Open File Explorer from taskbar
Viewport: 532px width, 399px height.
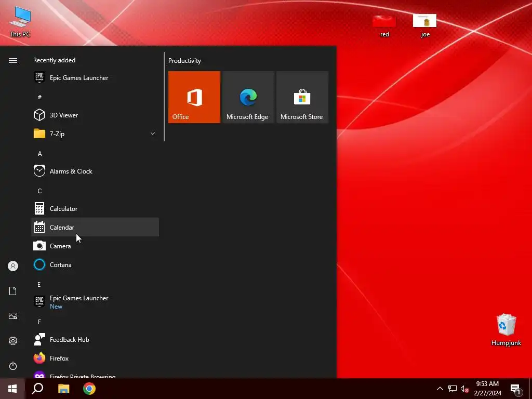(x=64, y=389)
